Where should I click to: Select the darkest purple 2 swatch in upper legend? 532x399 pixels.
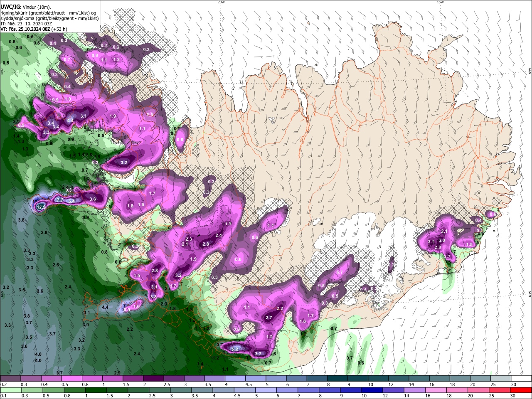[153, 379]
